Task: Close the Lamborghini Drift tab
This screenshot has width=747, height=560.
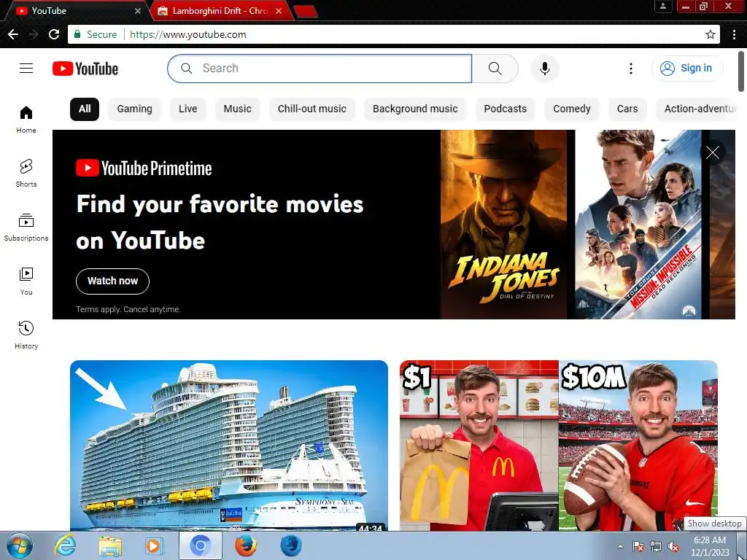Action: coord(279,10)
